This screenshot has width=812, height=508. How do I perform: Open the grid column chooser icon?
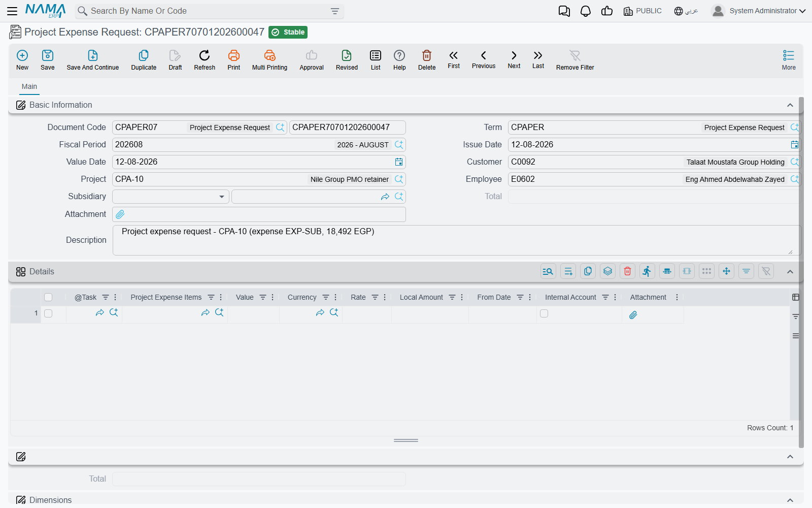click(796, 297)
